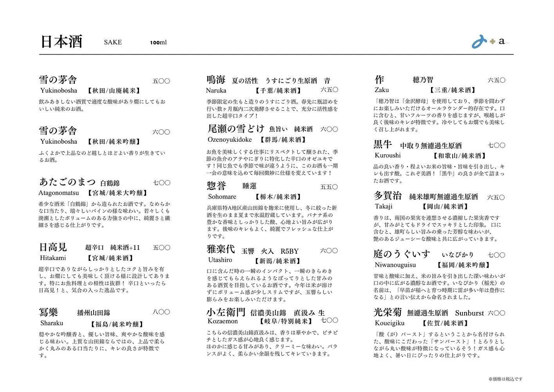554x392 pixels.
Task: Click the 超辛口 純米酒+11 subtitle
Action: [112, 247]
